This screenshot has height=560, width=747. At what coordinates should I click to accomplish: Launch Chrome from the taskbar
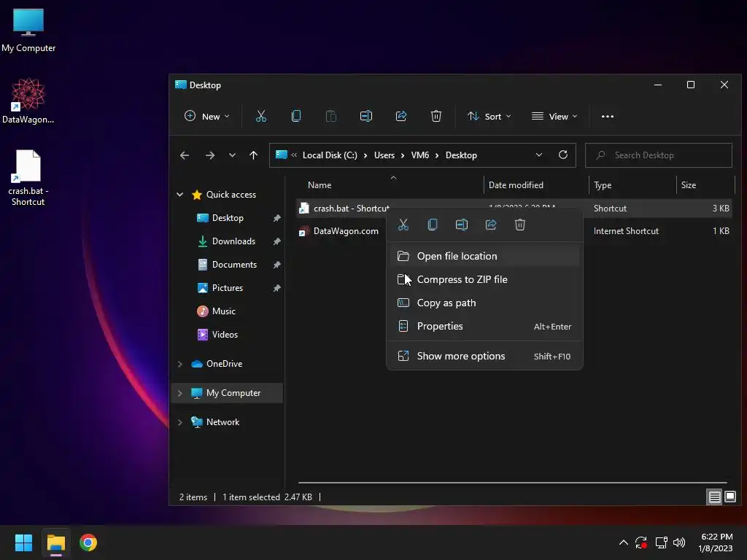88,542
